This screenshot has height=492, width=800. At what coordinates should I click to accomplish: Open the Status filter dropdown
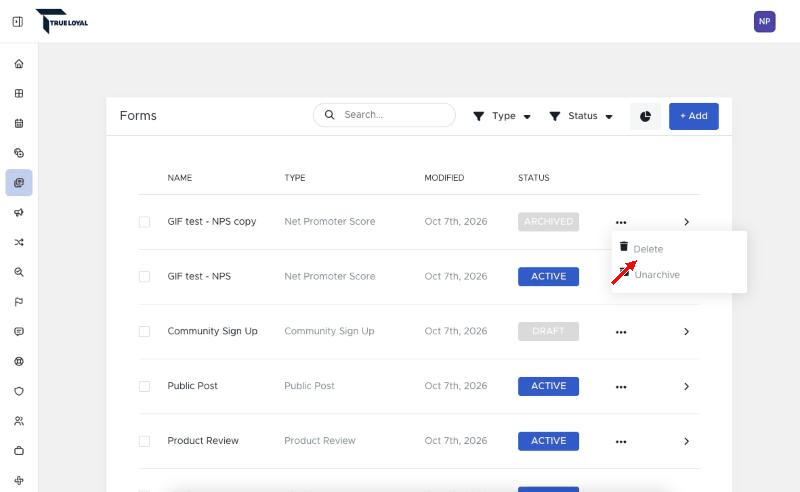581,116
